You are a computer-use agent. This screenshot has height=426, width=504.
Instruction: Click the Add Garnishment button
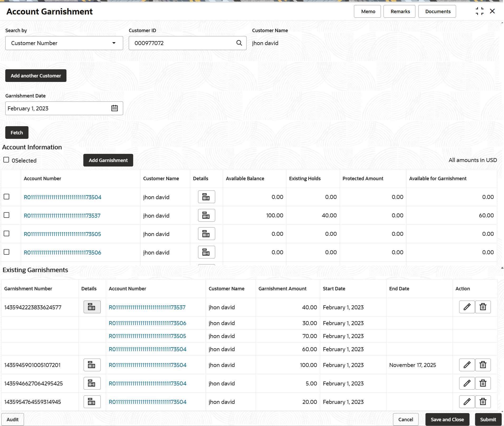[x=108, y=160]
